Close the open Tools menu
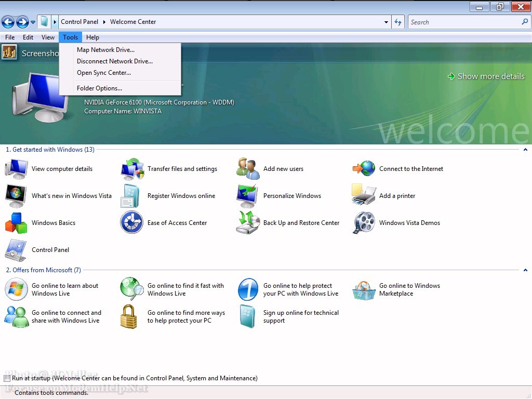Image resolution: width=532 pixels, height=399 pixels. point(70,37)
